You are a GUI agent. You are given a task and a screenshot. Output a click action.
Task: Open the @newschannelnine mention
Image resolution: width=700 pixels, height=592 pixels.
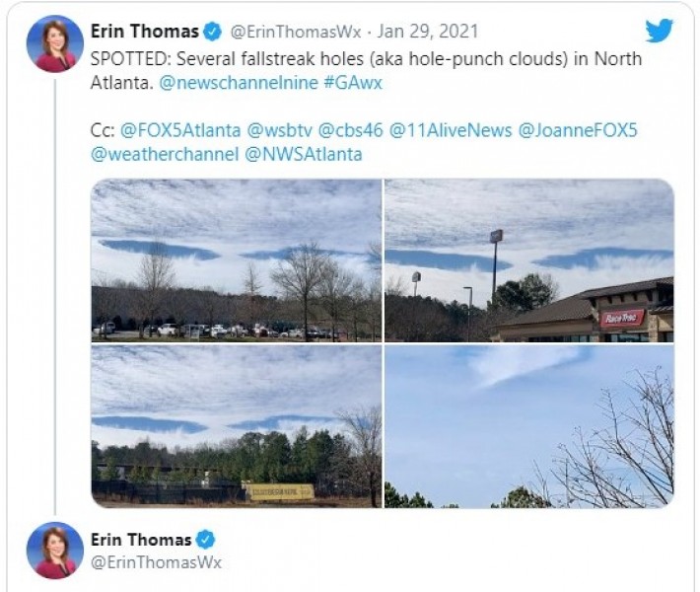[239, 83]
